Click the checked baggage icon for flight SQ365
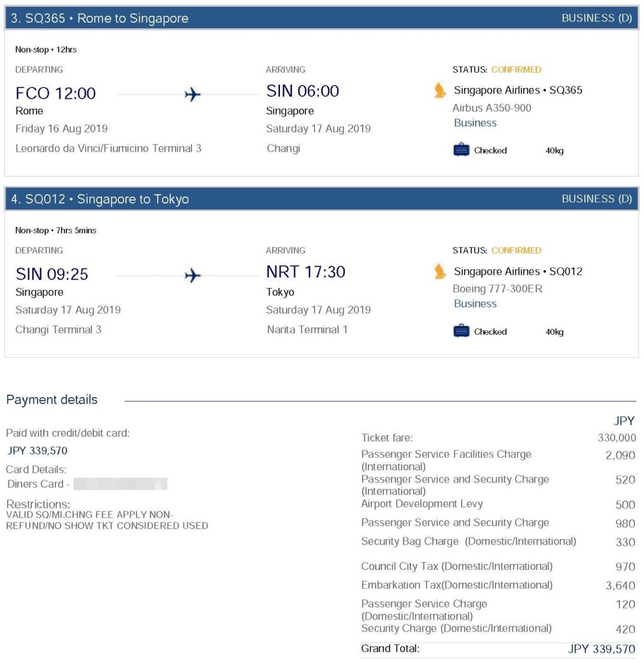Image resolution: width=644 pixels, height=666 pixels. 462,150
